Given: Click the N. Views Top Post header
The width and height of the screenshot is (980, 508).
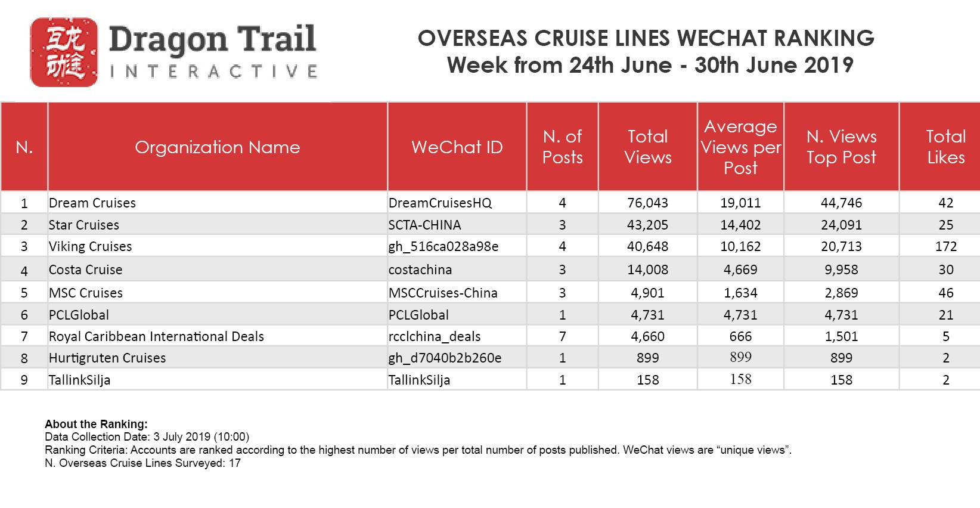Looking at the screenshot, I should pos(841,147).
